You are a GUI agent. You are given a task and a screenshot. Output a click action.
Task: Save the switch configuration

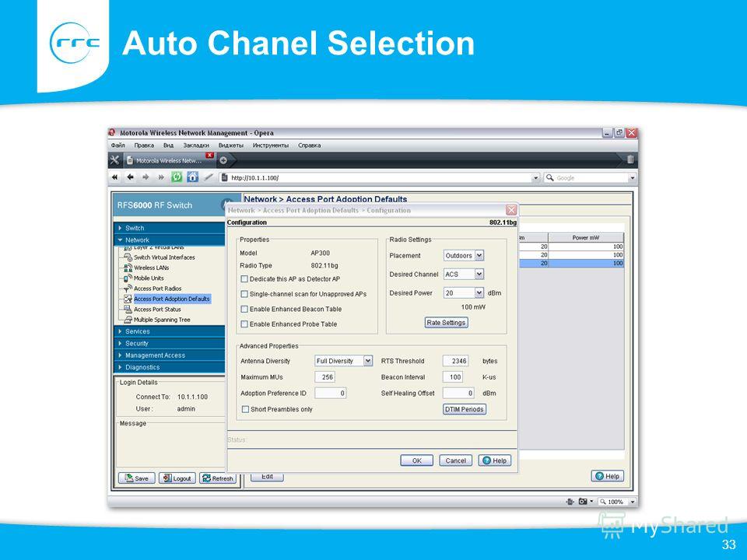137,478
